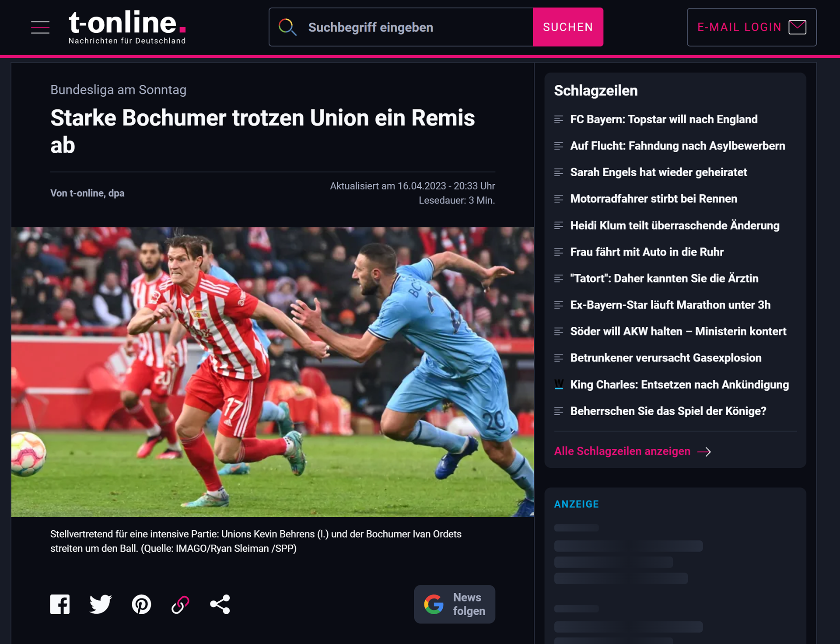Screen dimensions: 840x644
Task: Pin article on Pinterest
Action: click(x=141, y=604)
